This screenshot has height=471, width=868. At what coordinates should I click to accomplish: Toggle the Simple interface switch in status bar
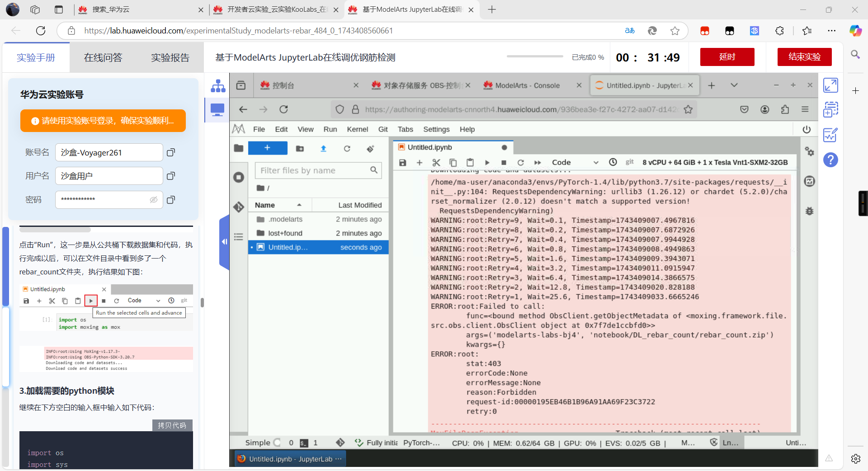(277, 443)
